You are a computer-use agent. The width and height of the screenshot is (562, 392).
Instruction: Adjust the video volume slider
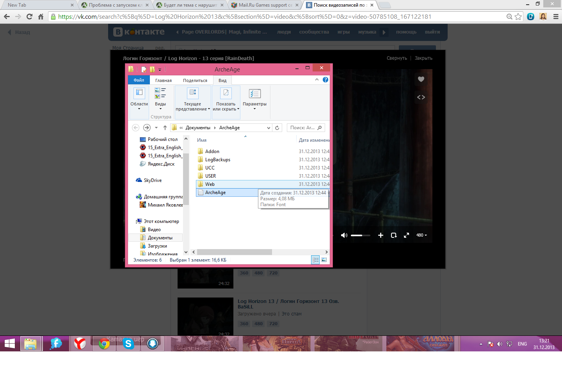click(360, 235)
